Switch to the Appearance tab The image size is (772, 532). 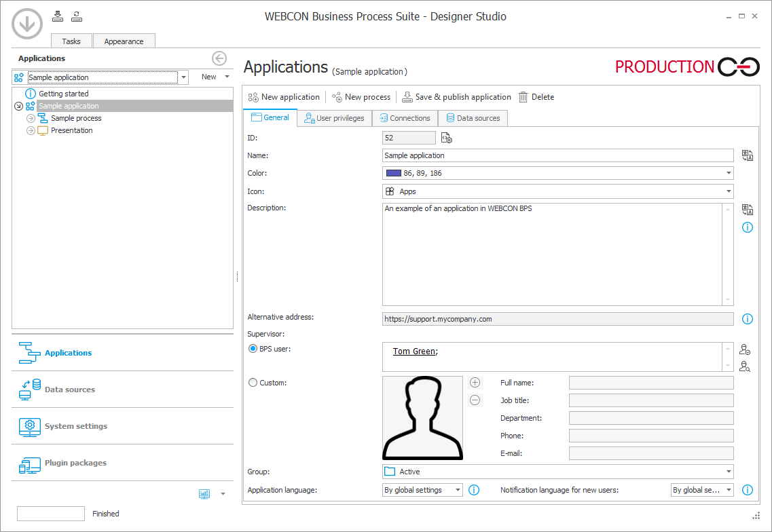tap(124, 41)
